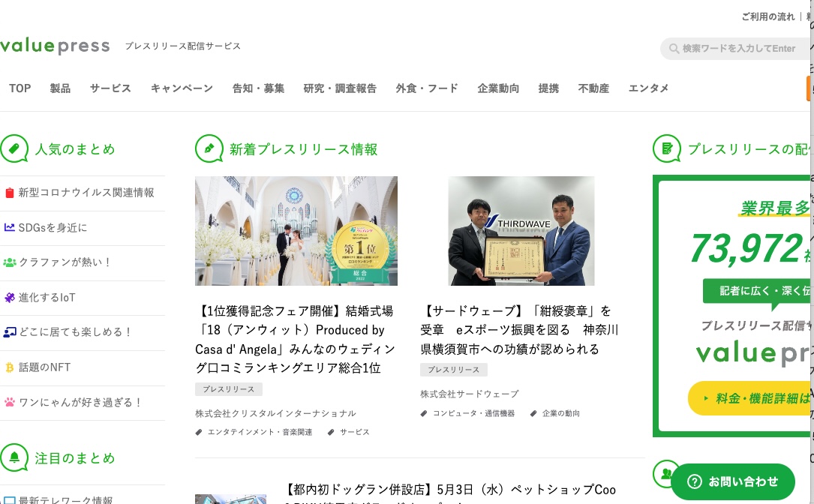Open the エンタメ category menu
814x504 pixels.
(x=648, y=88)
